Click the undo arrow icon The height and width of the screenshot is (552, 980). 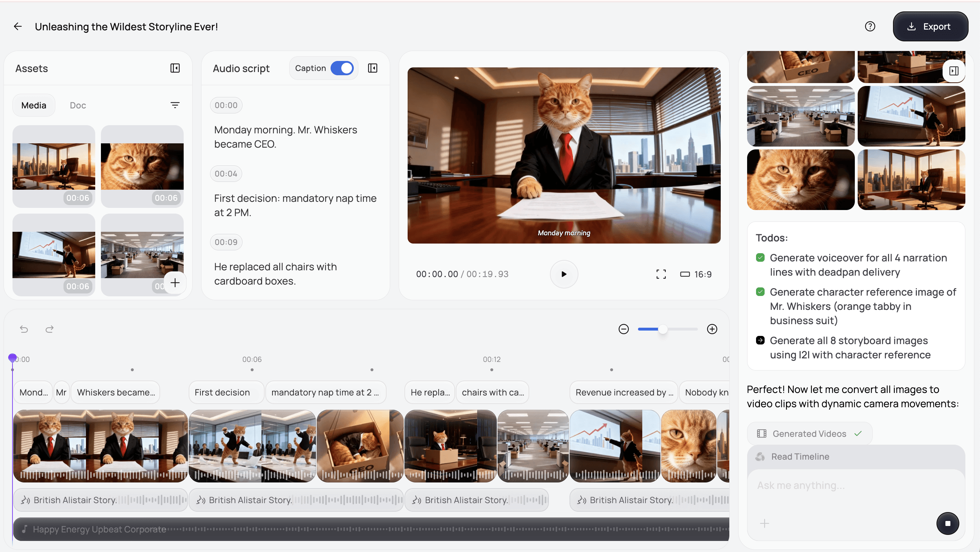tap(24, 329)
